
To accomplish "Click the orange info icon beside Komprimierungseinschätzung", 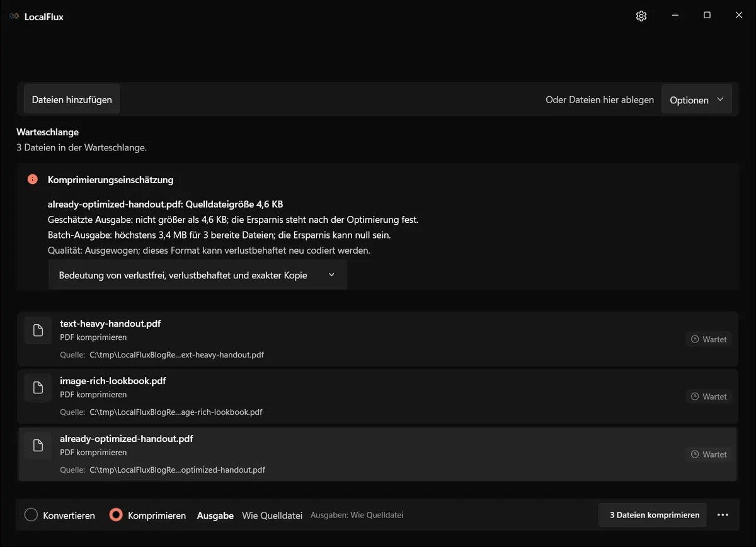I will point(33,179).
